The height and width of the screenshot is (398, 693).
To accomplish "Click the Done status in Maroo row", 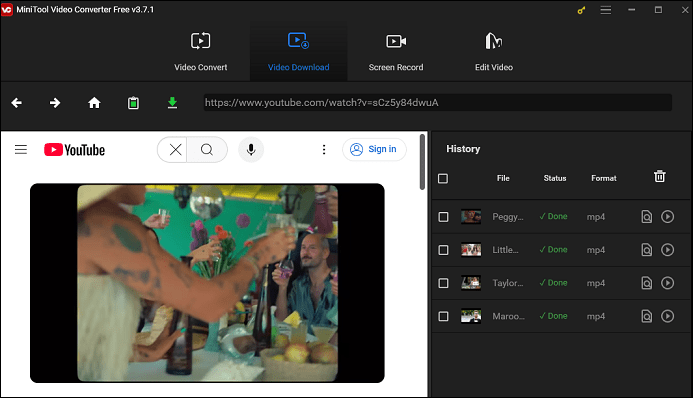I will point(553,316).
